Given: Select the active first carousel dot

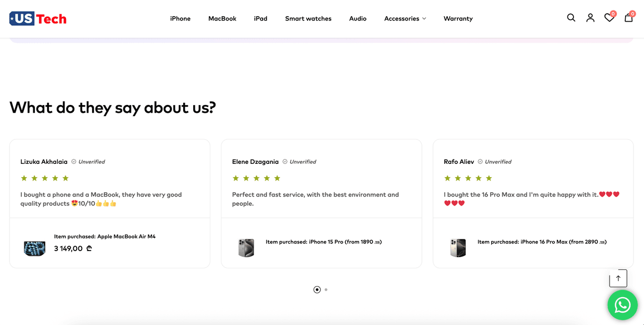Looking at the screenshot, I should [x=316, y=289].
